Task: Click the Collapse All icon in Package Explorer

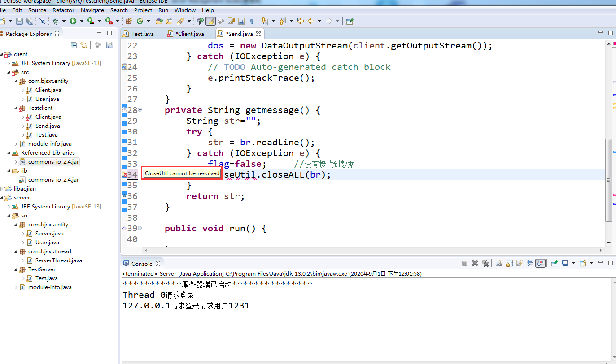Action: 74,45
